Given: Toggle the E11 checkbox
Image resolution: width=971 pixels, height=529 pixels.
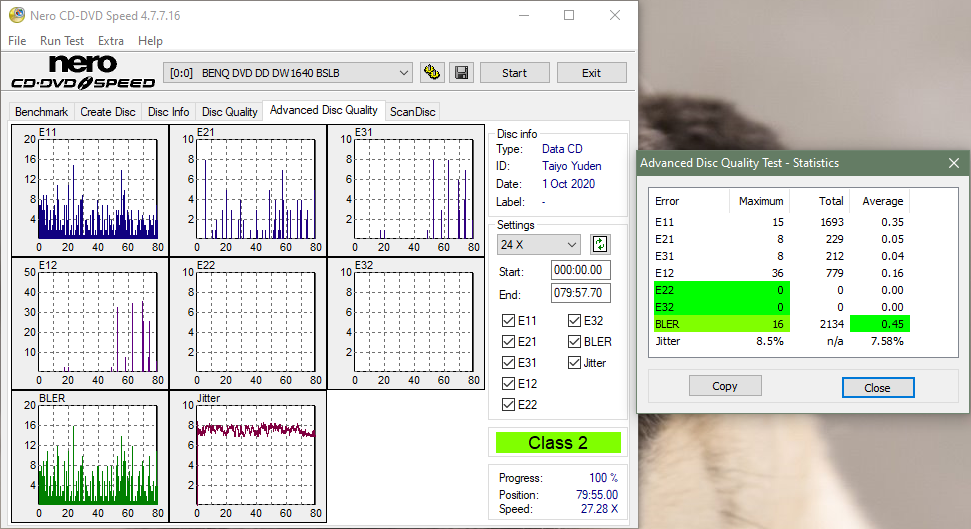Looking at the screenshot, I should [x=508, y=320].
